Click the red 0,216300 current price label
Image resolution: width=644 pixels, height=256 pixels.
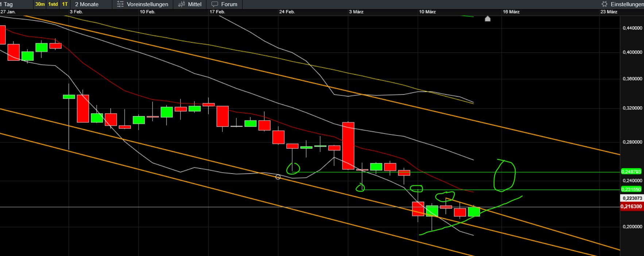[632, 206]
